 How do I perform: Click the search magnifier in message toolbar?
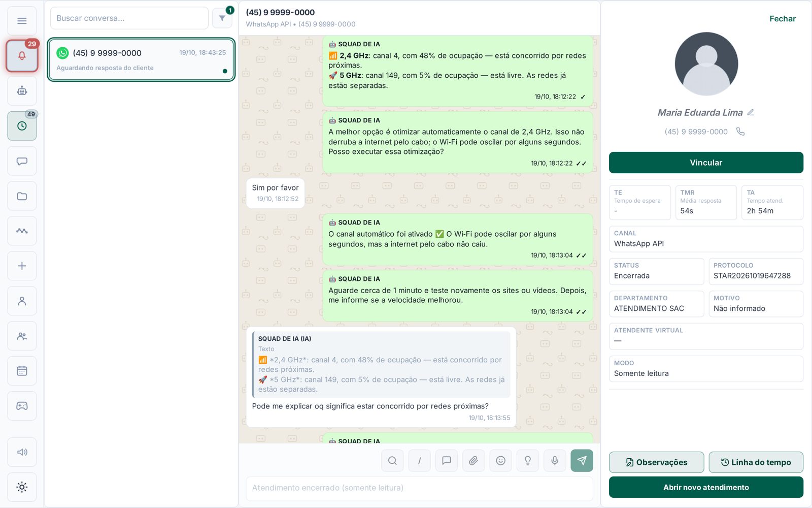pos(392,461)
